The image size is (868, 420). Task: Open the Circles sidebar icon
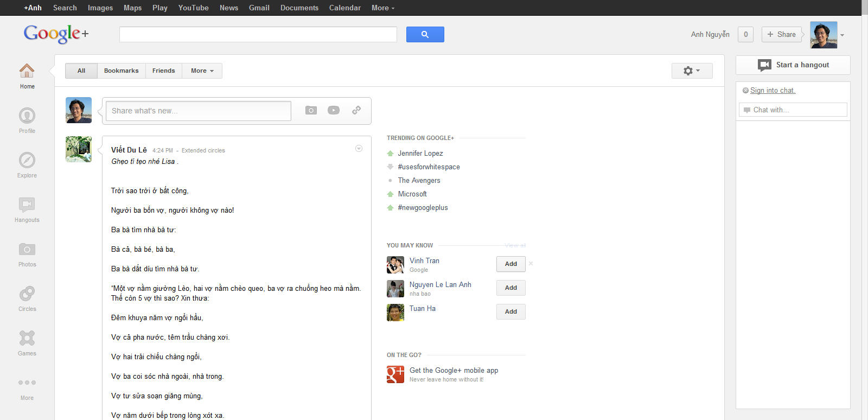tap(27, 294)
